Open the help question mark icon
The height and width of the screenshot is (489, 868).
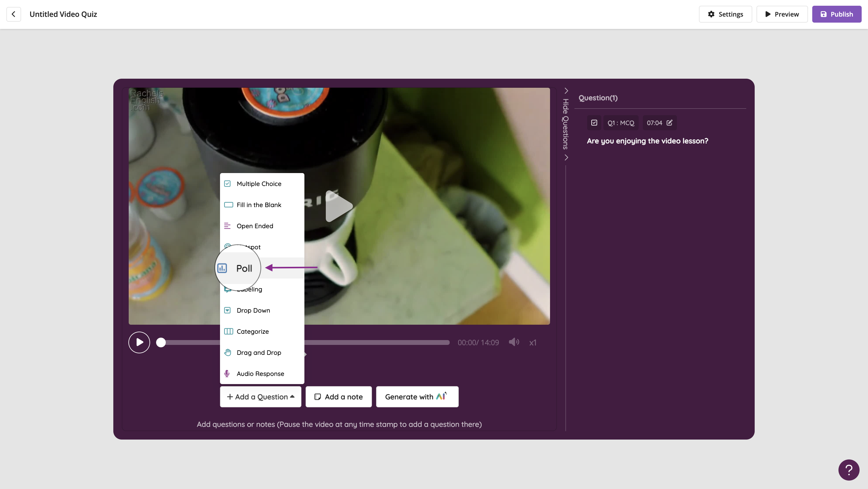pos(848,470)
